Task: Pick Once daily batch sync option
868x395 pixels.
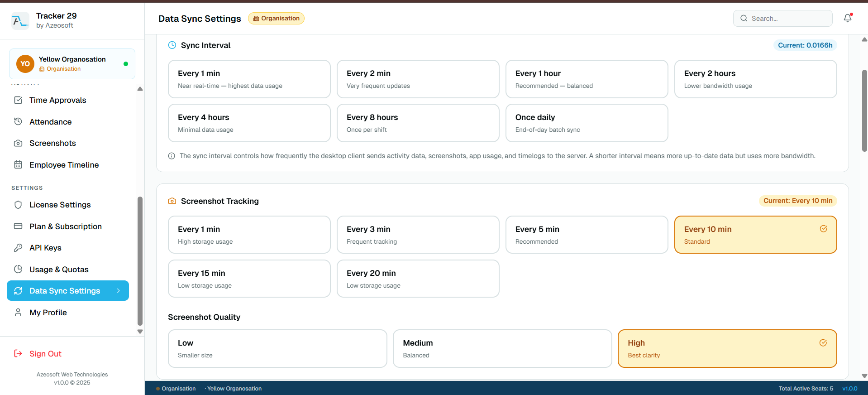Action: coord(587,123)
